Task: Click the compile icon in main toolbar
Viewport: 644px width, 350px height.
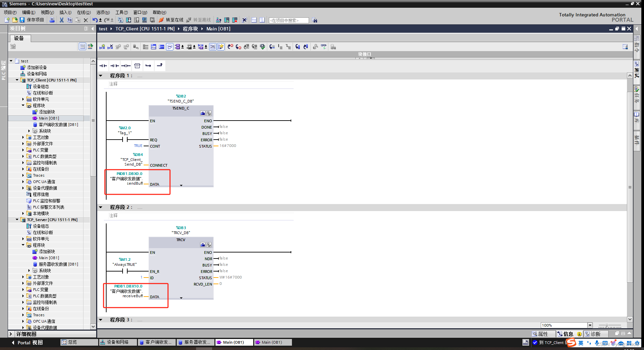Action: (121, 20)
